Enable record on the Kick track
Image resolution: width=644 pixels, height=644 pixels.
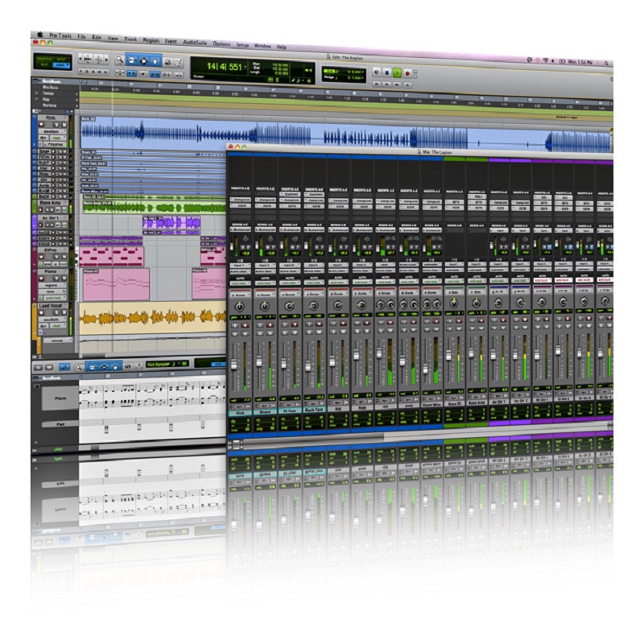click(x=42, y=125)
